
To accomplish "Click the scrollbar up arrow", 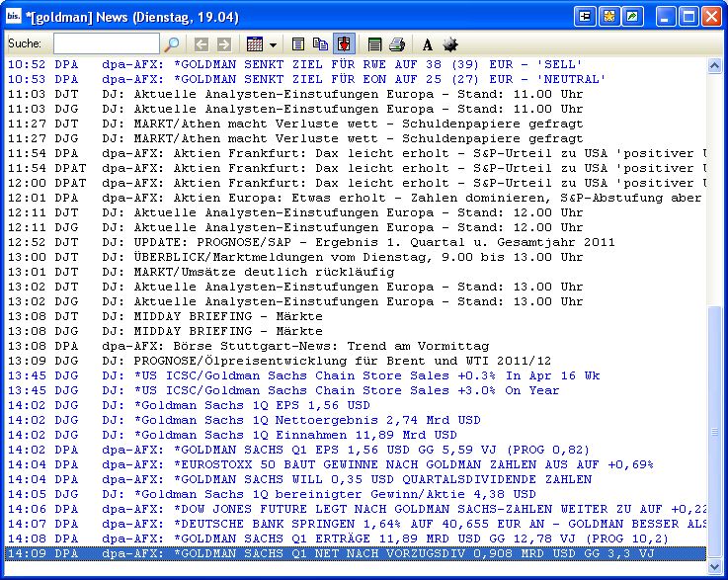I will pyautogui.click(x=714, y=66).
